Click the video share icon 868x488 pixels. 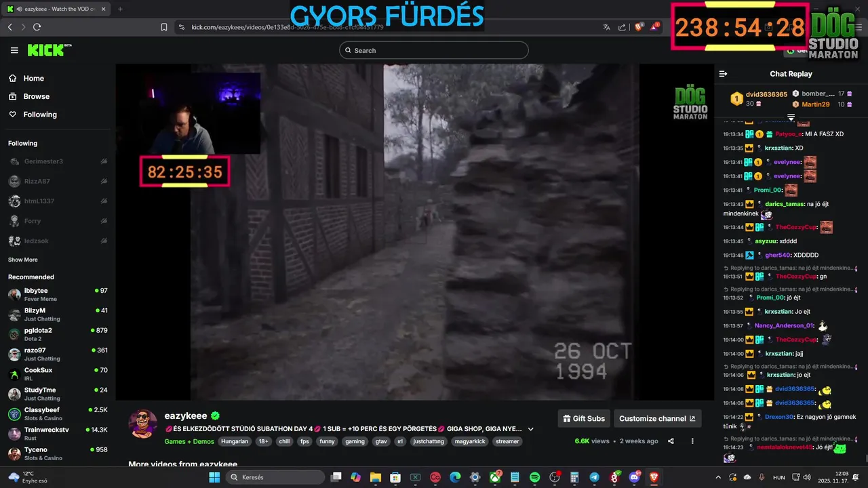(671, 441)
